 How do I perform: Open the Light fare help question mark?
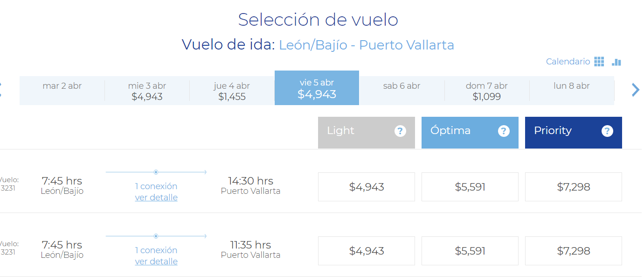point(400,131)
